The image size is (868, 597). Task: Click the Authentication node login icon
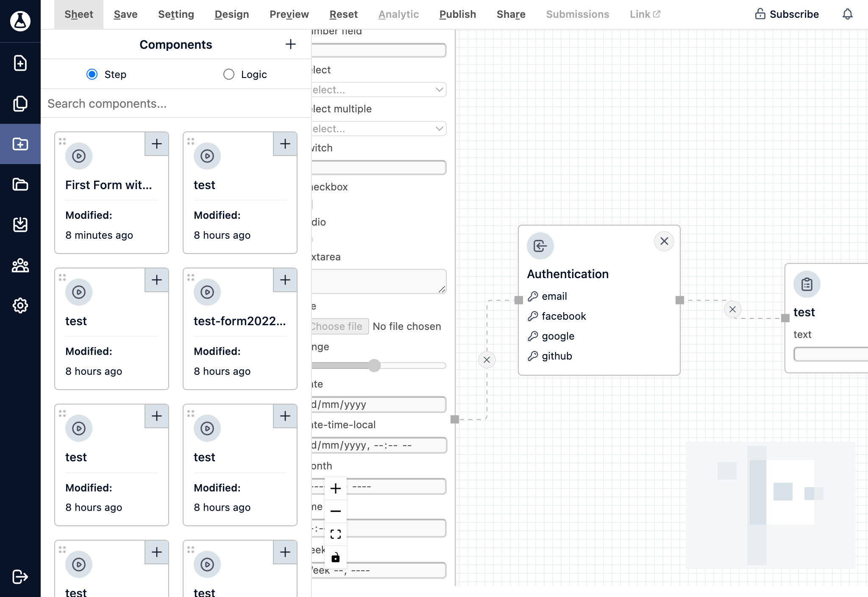pos(540,246)
